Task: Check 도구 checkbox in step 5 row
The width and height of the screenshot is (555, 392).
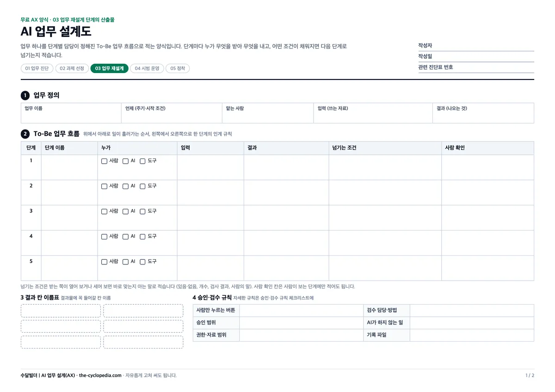Action: pyautogui.click(x=142, y=262)
